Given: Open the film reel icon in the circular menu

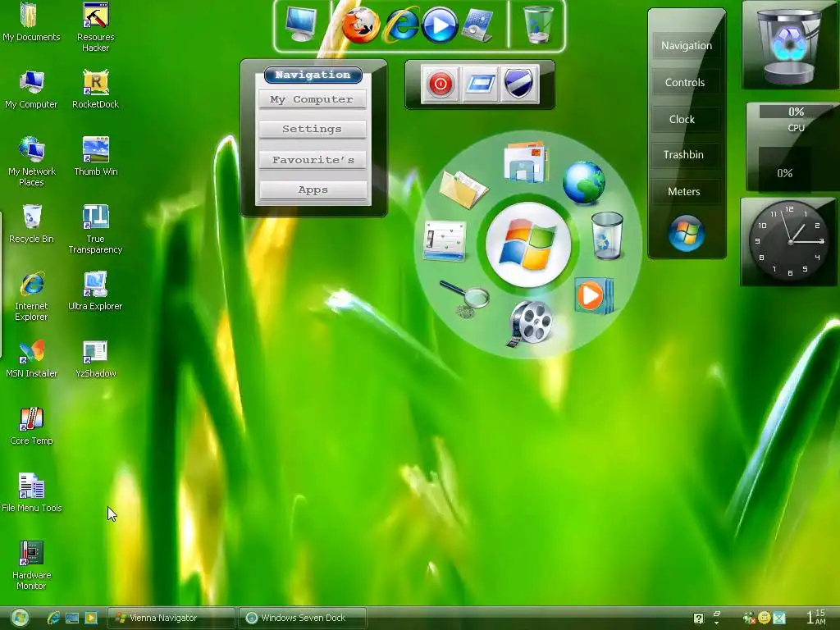Looking at the screenshot, I should 529,323.
